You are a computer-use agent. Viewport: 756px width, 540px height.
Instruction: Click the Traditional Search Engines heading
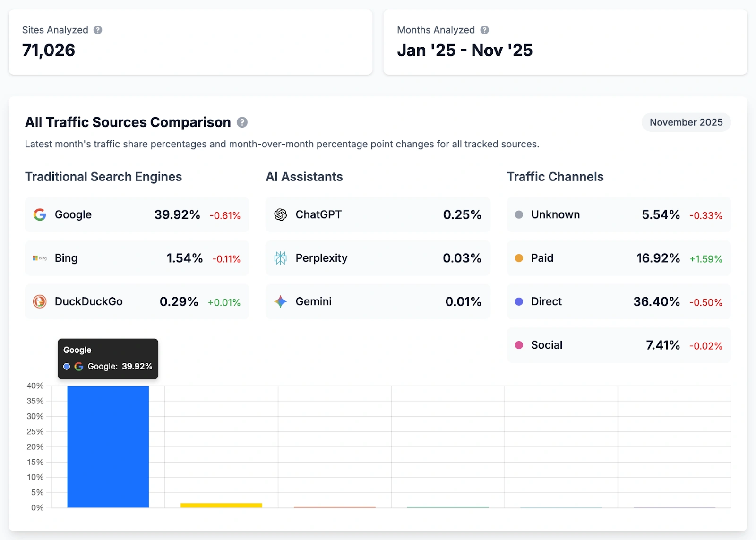pyautogui.click(x=103, y=177)
